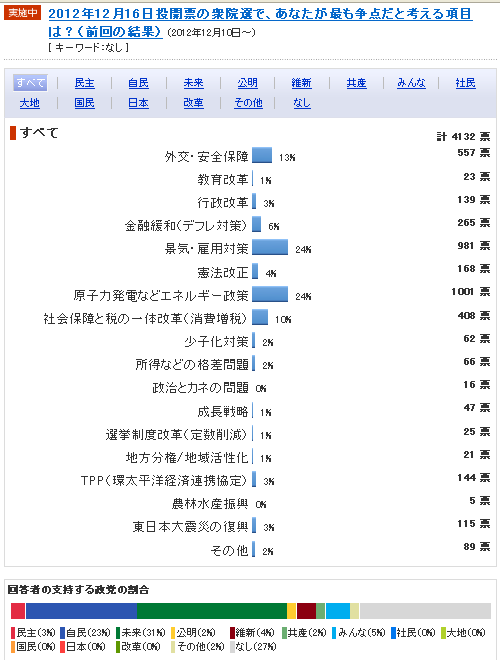This screenshot has height=660, width=500.
Task: Switch to the 自民 party tab
Action: (138, 83)
